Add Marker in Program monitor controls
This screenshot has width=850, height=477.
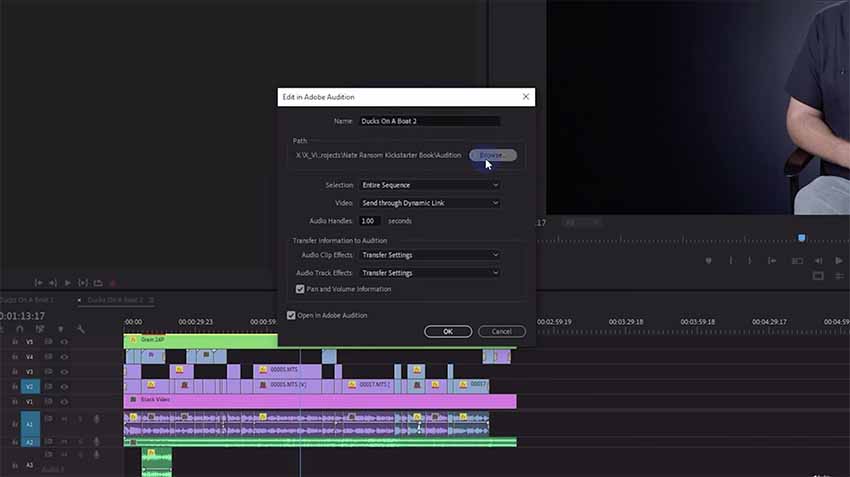pos(709,261)
